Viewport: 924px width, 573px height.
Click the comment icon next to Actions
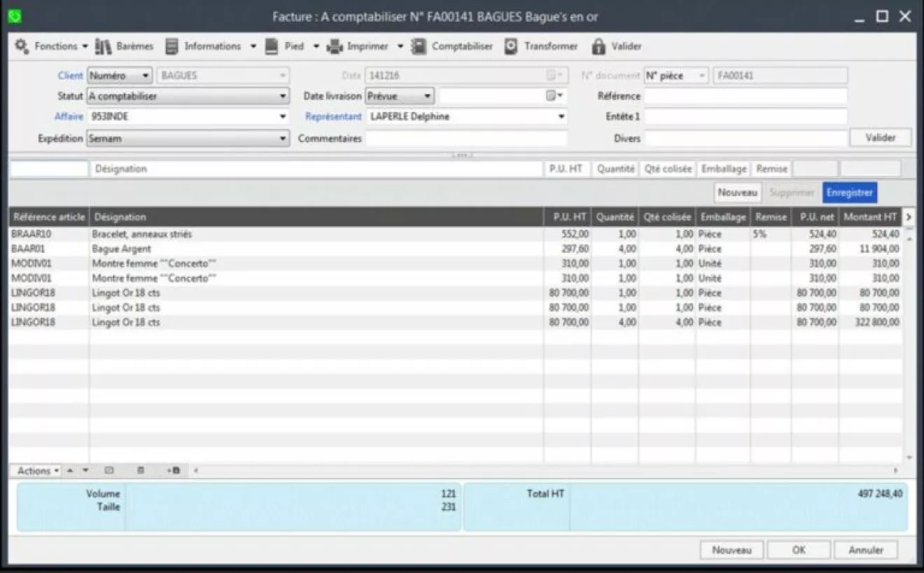[109, 471]
